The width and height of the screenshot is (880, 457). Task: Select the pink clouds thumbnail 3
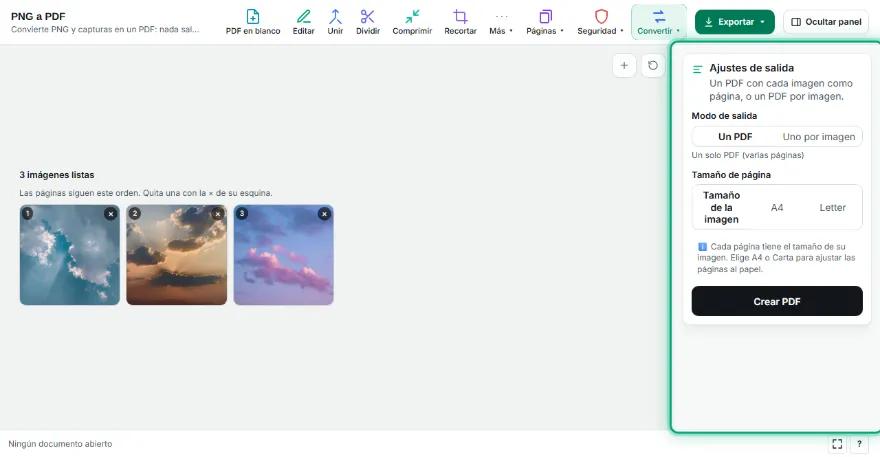coord(283,255)
